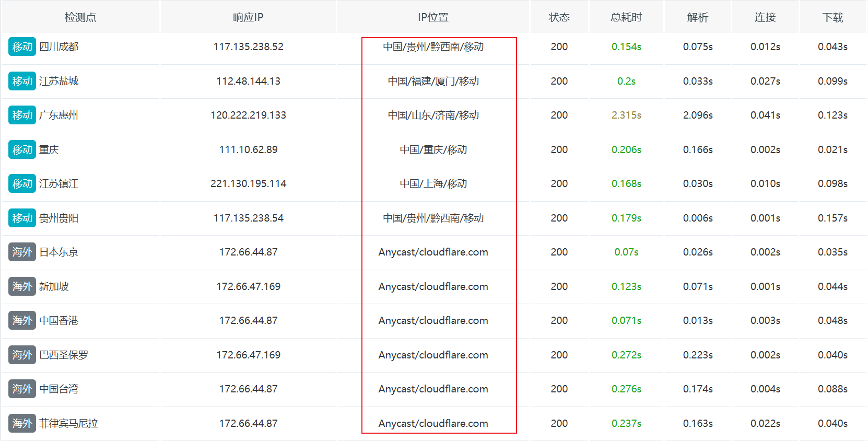Click the 海外 badge beside 巴西圣保罗
Image resolution: width=868 pixels, height=441 pixels.
pyautogui.click(x=22, y=355)
